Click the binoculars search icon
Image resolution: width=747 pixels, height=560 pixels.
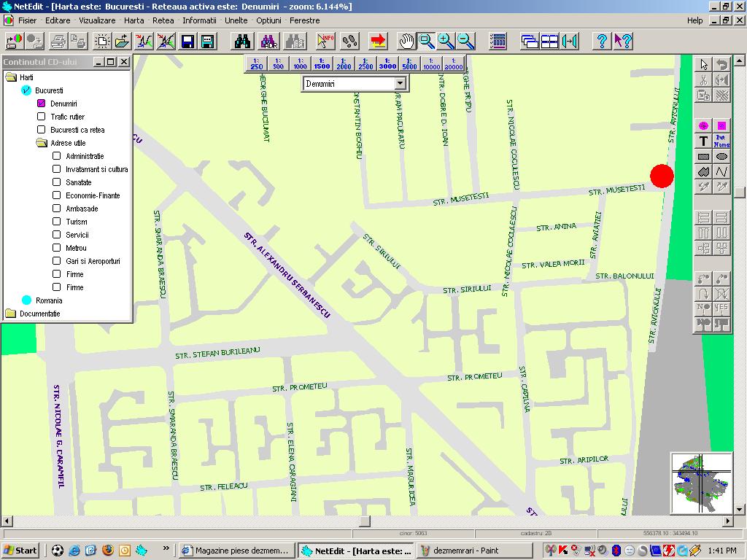pos(242,41)
